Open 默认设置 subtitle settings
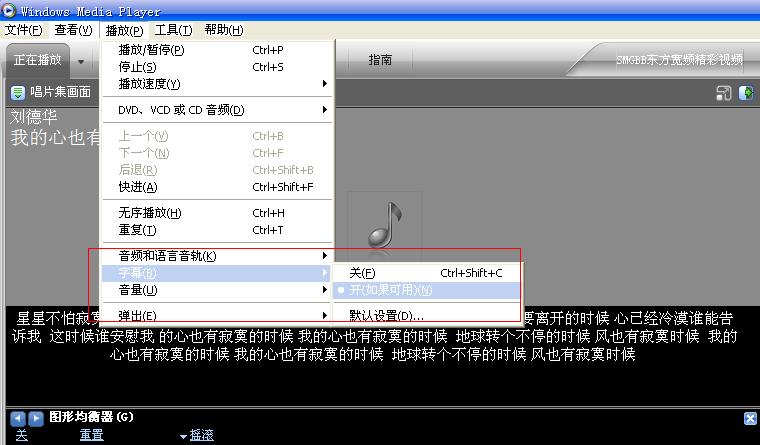760x445 pixels. coord(426,316)
